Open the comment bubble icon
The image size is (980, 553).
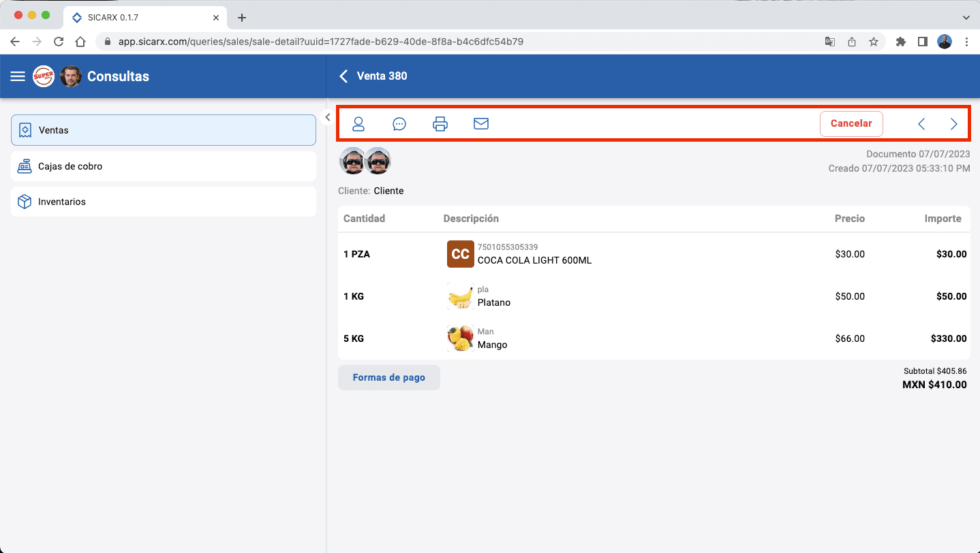pyautogui.click(x=399, y=124)
